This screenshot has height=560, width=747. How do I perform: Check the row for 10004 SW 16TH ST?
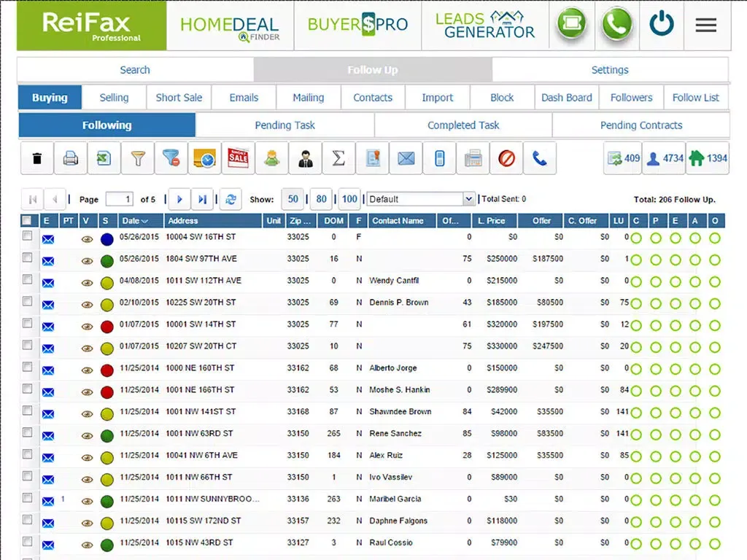28,236
